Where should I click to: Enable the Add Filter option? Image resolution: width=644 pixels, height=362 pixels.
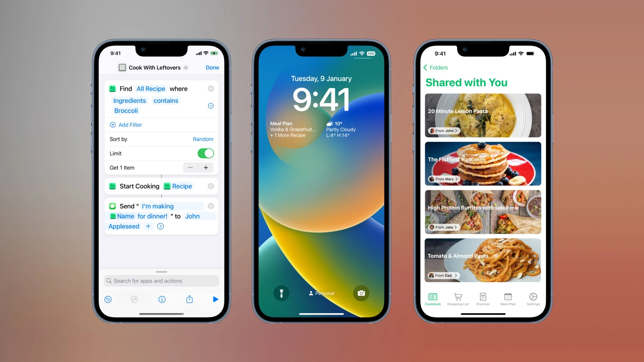point(126,125)
